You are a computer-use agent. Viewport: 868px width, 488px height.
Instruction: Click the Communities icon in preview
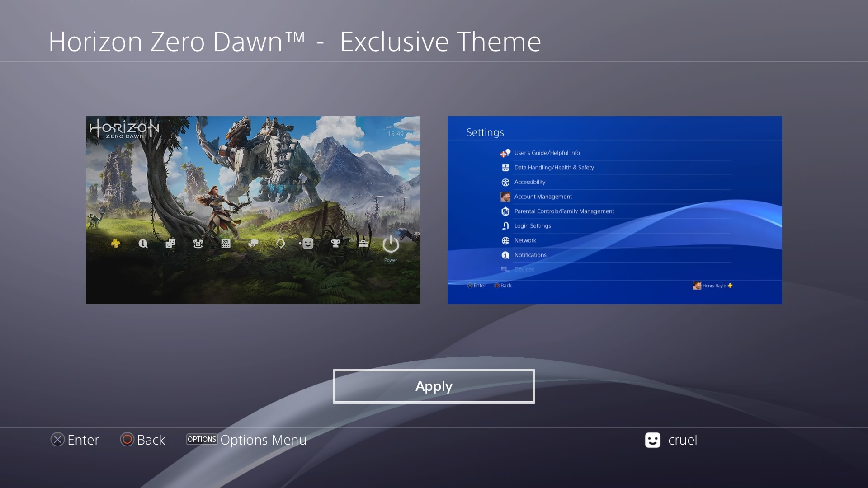198,244
